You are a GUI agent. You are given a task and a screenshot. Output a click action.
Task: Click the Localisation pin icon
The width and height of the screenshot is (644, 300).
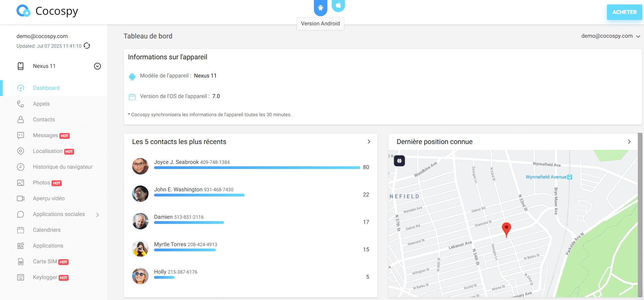coord(21,151)
